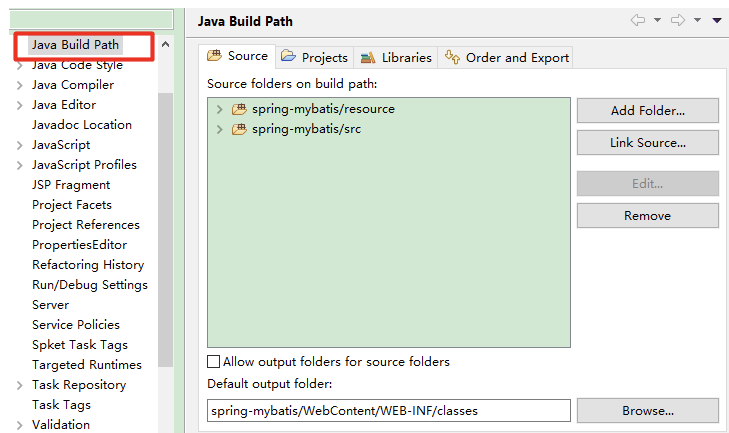Select the spring-mybatis/resource entry

point(323,109)
